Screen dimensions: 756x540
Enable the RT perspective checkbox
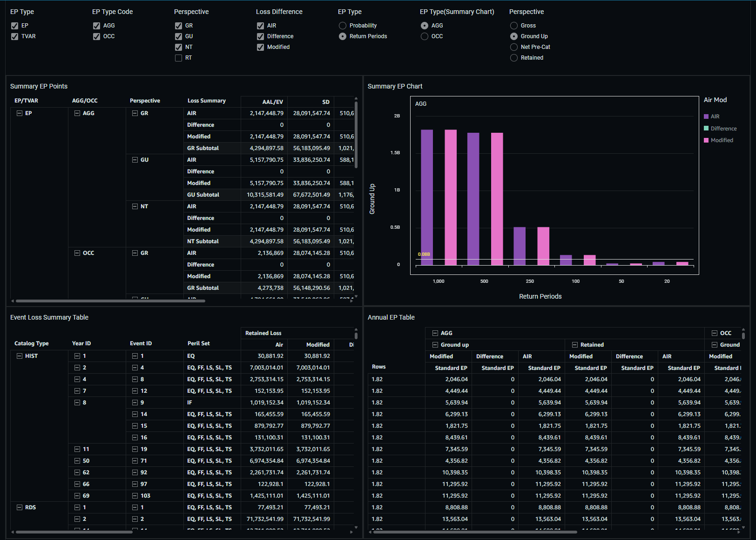(x=178, y=58)
